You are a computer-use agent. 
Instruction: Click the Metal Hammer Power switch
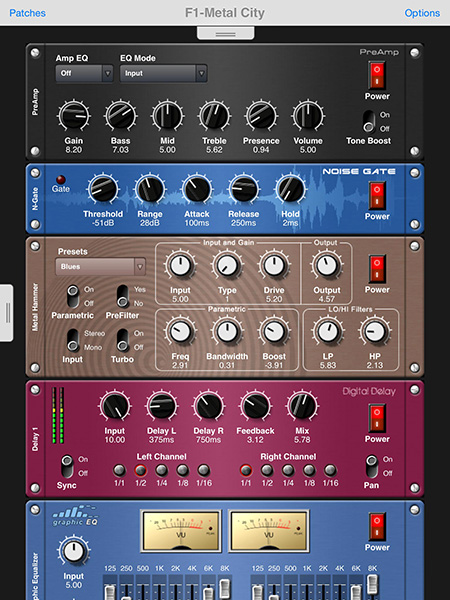point(377,269)
